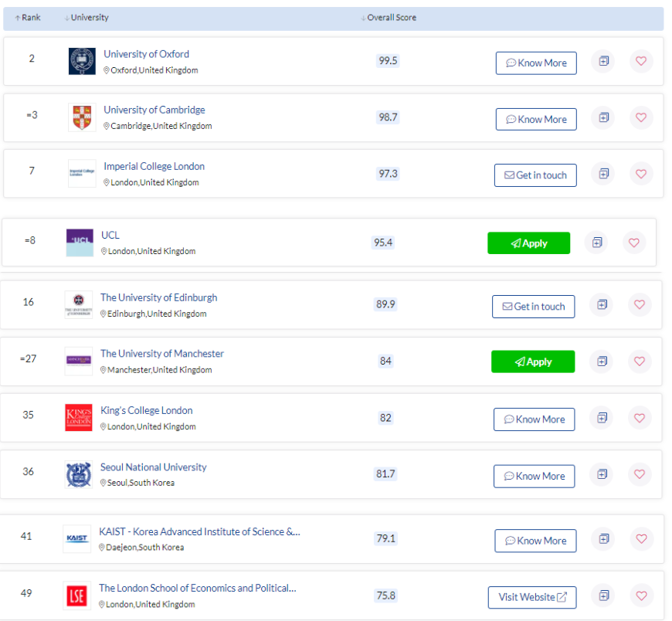Open KAIST - Korea Advanced Institute link

(x=200, y=531)
